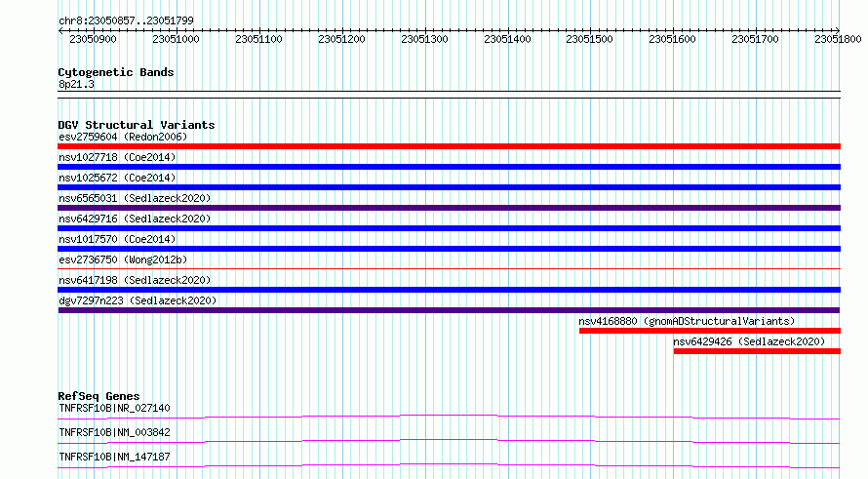Click the right arrow of the ruler
This screenshot has height=479, width=868.
pyautogui.click(x=838, y=30)
